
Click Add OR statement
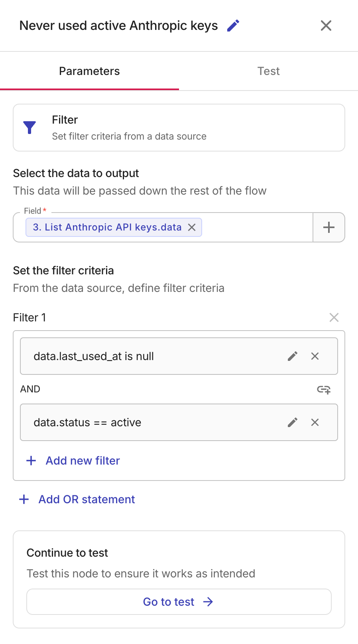(77, 499)
